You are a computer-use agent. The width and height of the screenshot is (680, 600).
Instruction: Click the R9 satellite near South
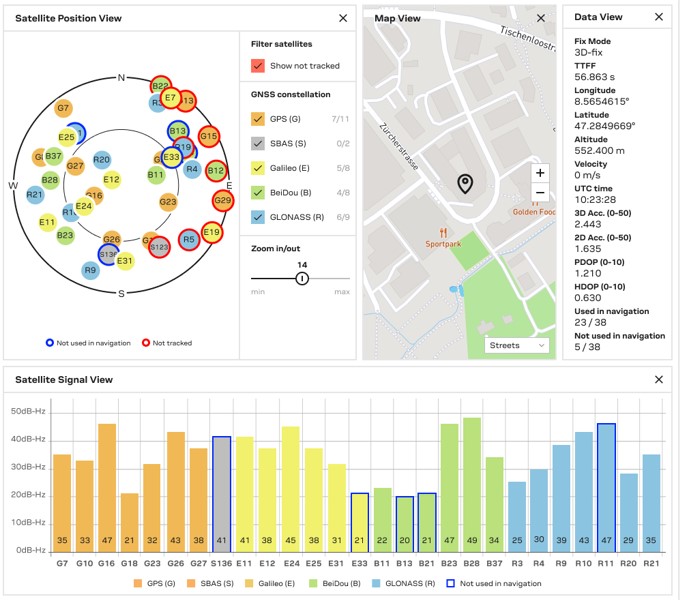coord(91,270)
